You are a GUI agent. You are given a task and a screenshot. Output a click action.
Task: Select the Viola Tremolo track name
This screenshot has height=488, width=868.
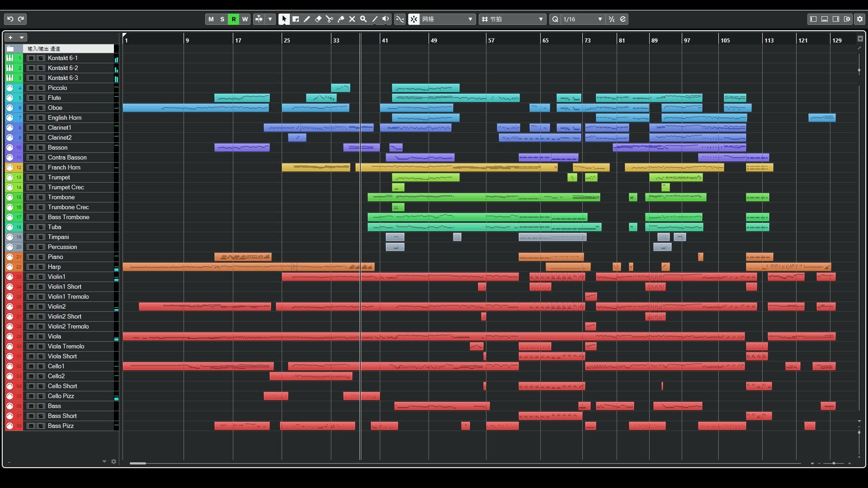(66, 346)
